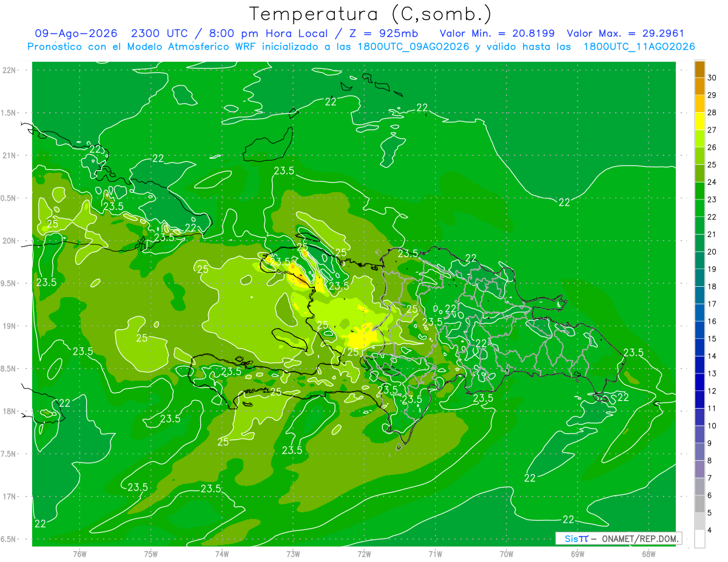The height and width of the screenshot is (562, 728).
Task: Click the "Temperatura (C,somb.)" title
Action: [371, 13]
